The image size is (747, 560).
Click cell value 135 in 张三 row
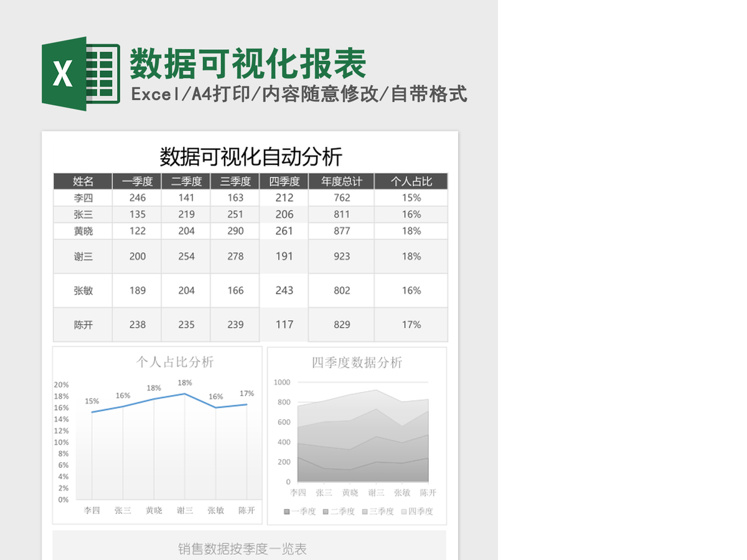(137, 215)
